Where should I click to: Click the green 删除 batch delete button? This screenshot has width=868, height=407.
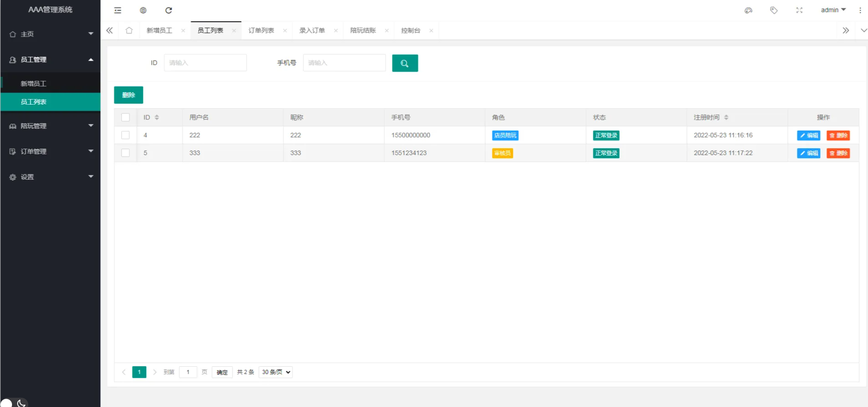(x=129, y=95)
